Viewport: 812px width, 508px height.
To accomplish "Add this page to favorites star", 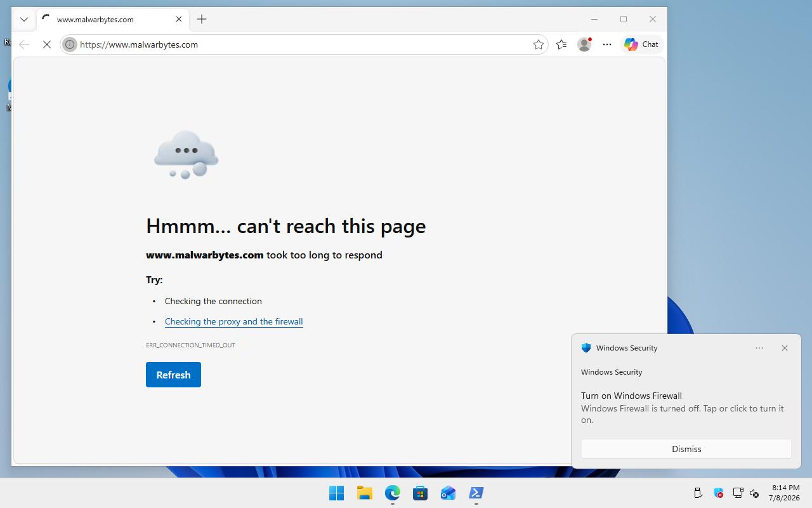I will (x=538, y=44).
